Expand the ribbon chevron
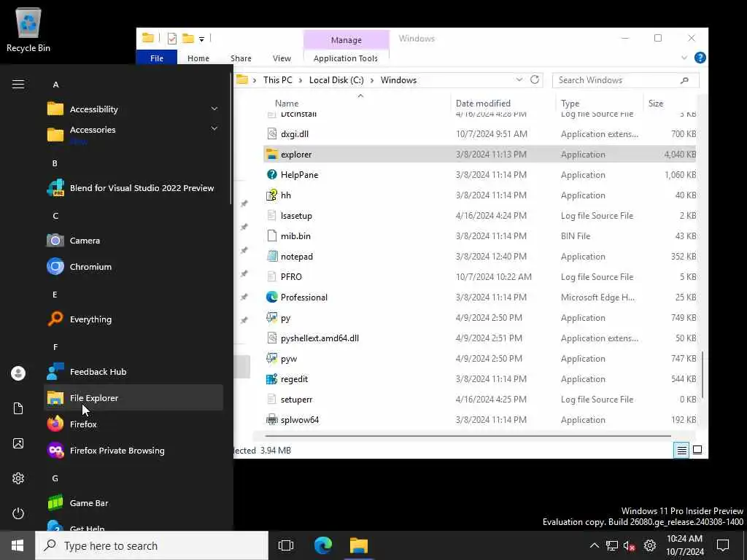The width and height of the screenshot is (747, 560). pyautogui.click(x=684, y=58)
